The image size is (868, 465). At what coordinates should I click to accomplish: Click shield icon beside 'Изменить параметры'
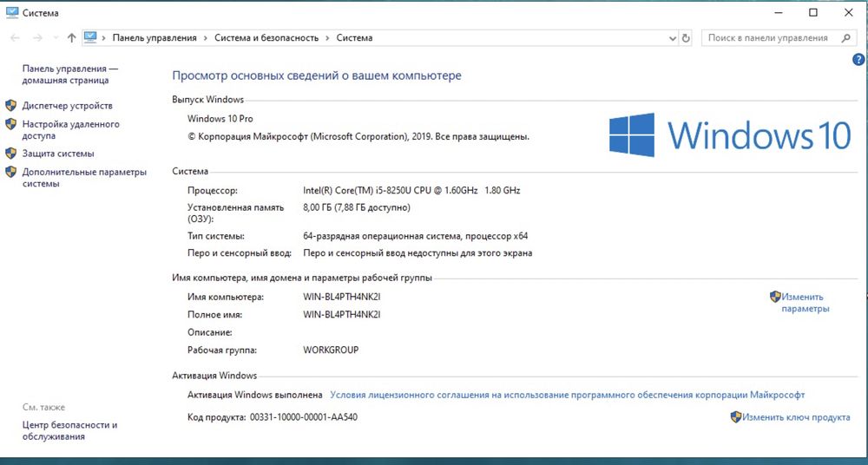(x=775, y=297)
